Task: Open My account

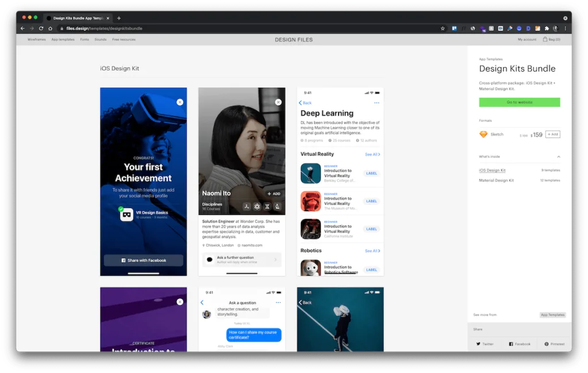Action: point(527,40)
